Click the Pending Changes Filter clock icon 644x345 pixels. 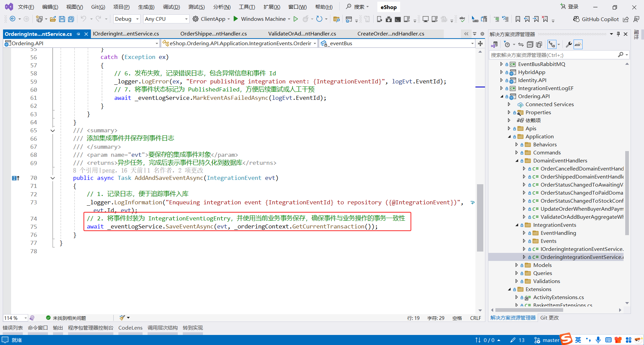507,45
